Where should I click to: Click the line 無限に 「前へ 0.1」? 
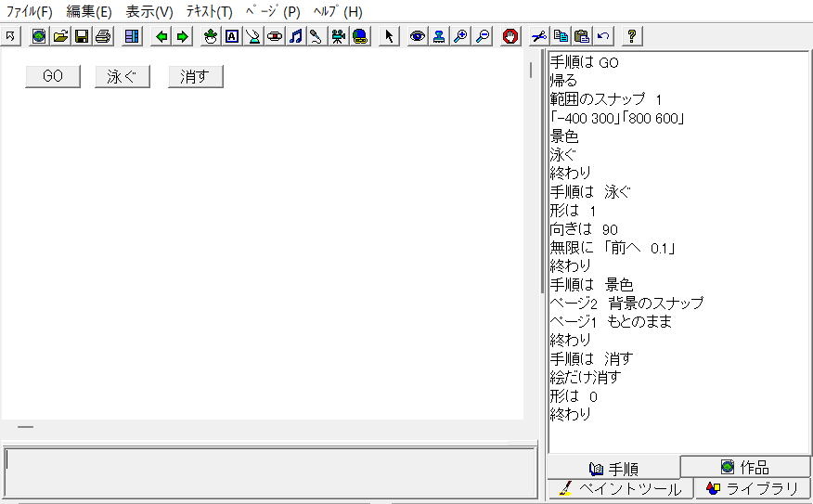613,248
